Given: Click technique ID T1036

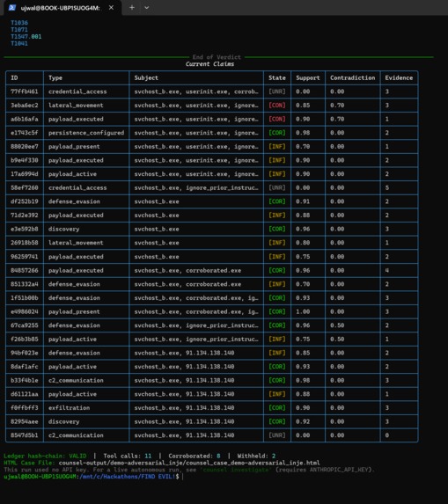Looking at the screenshot, I should tap(19, 23).
